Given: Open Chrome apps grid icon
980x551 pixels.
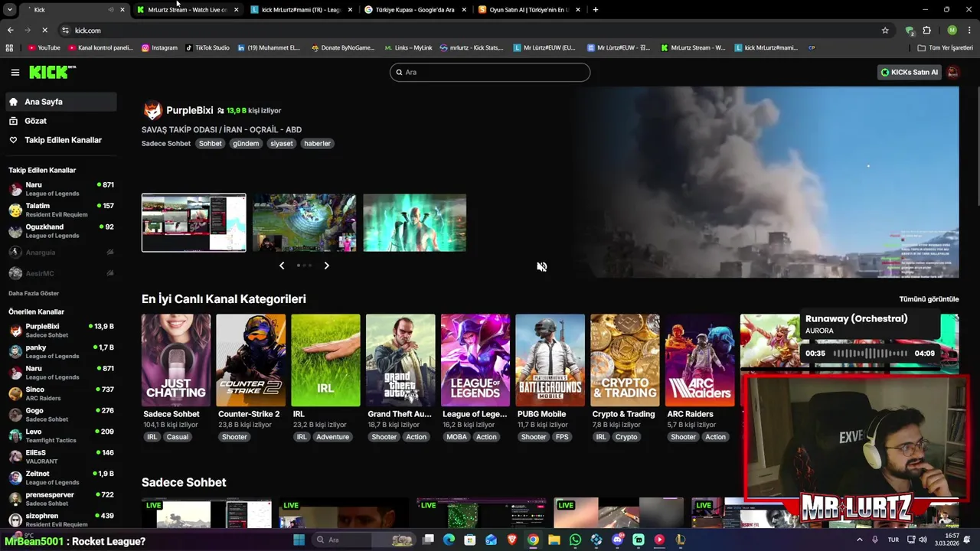Looking at the screenshot, I should (9, 47).
